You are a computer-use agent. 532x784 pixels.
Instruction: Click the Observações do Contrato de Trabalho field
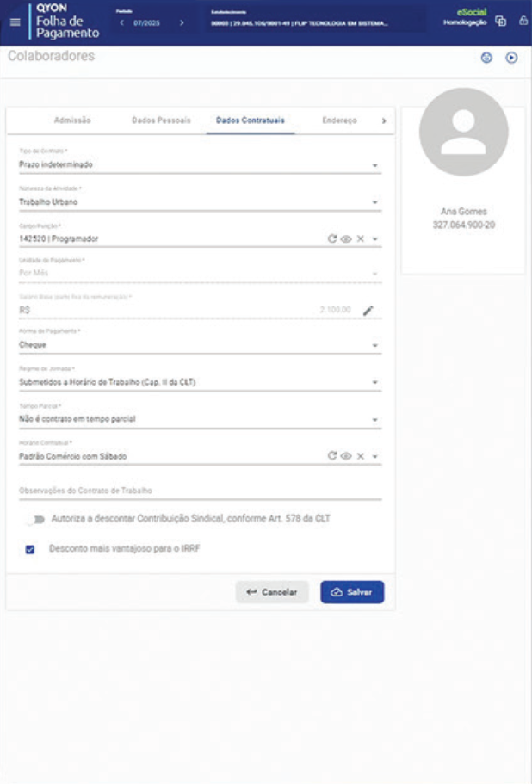pos(200,491)
